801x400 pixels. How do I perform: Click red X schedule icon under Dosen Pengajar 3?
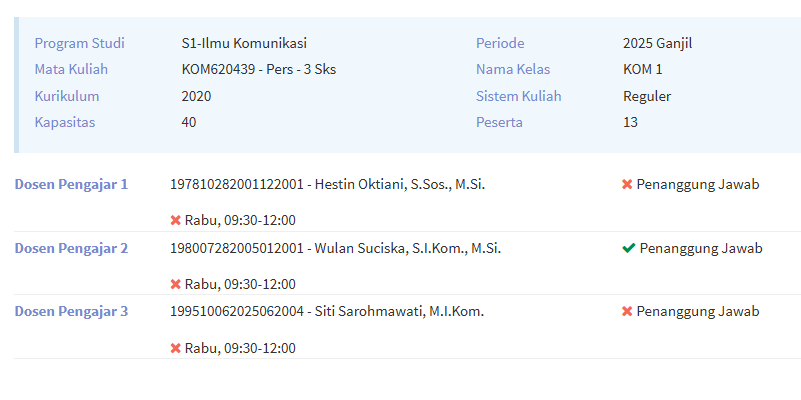click(x=176, y=348)
